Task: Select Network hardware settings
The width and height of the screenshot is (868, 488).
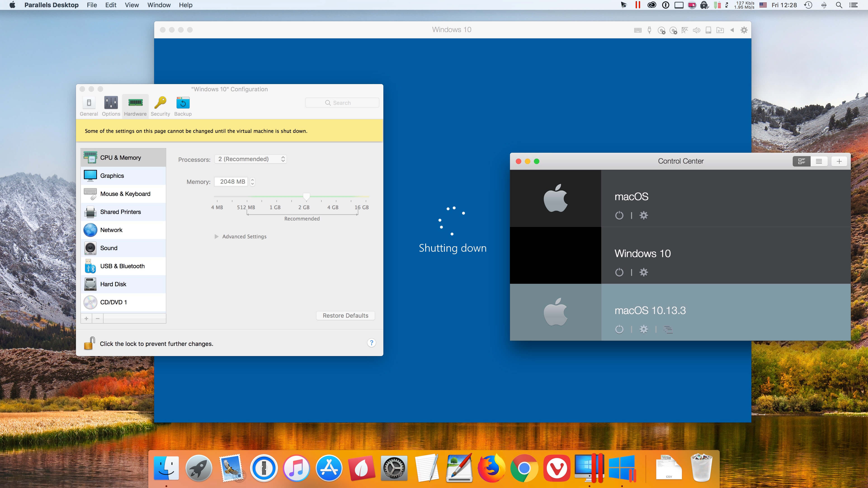Action: coord(111,229)
